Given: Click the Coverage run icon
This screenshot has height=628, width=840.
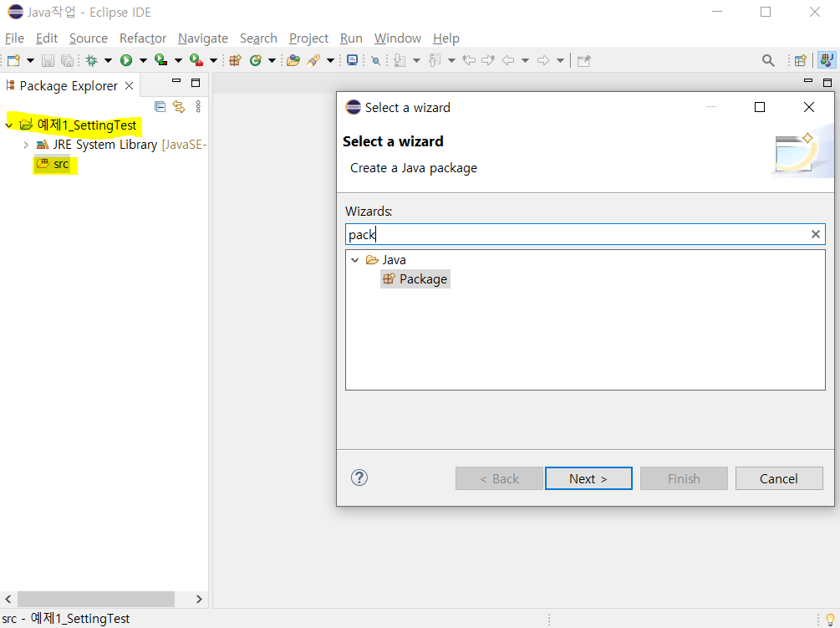Looking at the screenshot, I should tap(160, 60).
